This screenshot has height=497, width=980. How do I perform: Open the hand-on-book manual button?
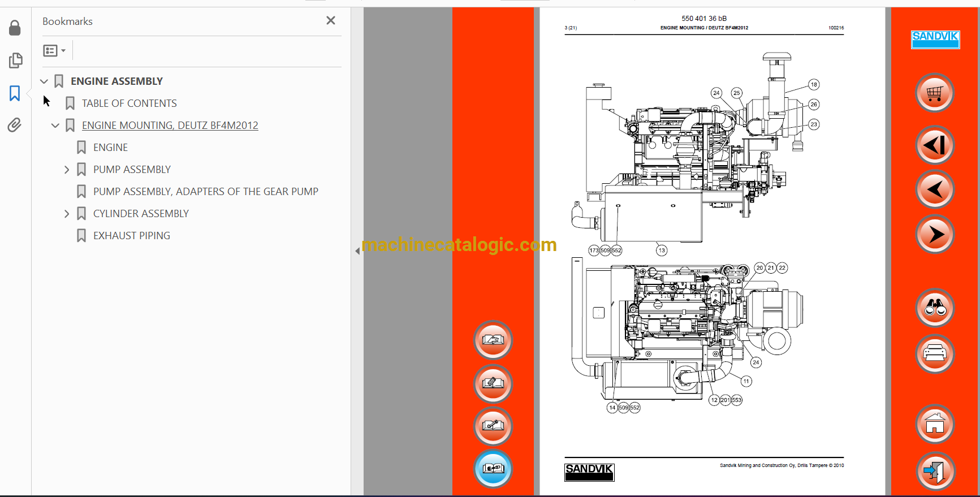tap(493, 340)
